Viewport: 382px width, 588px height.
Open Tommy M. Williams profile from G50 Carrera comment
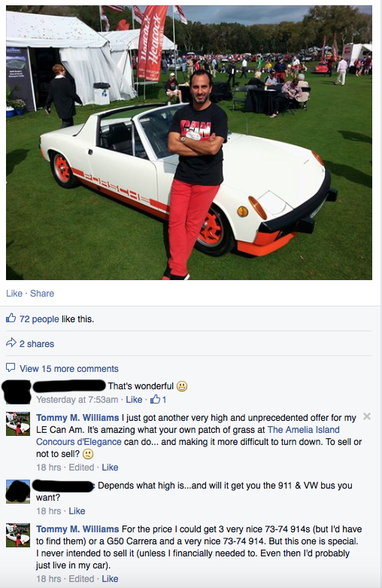[x=77, y=529]
